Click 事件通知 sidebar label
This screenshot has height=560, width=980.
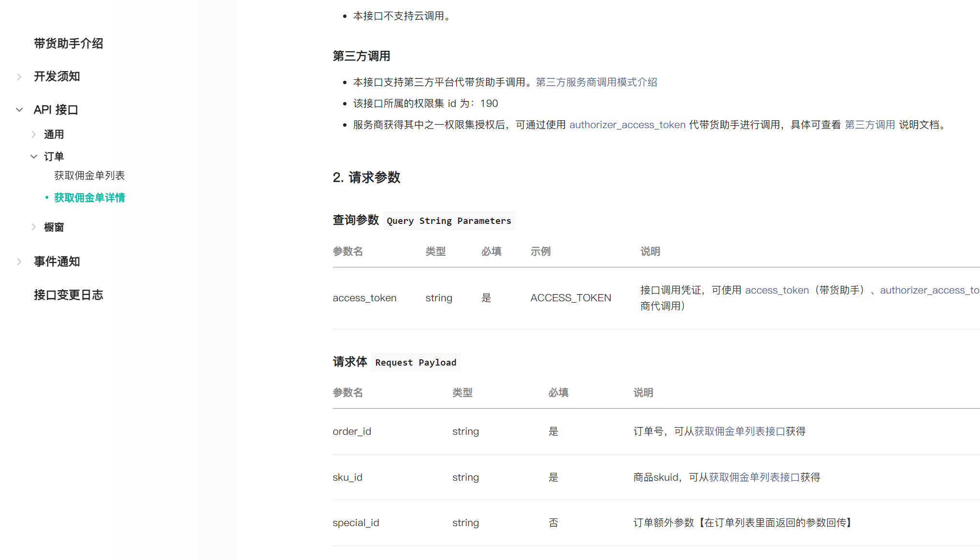tap(57, 262)
